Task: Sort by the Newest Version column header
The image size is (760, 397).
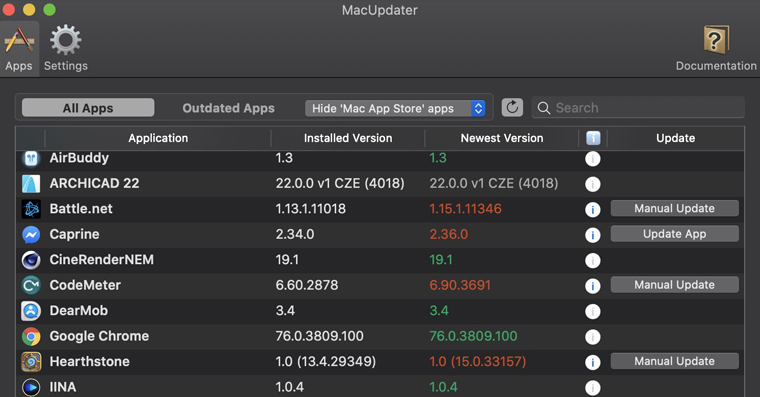Action: tap(502, 138)
